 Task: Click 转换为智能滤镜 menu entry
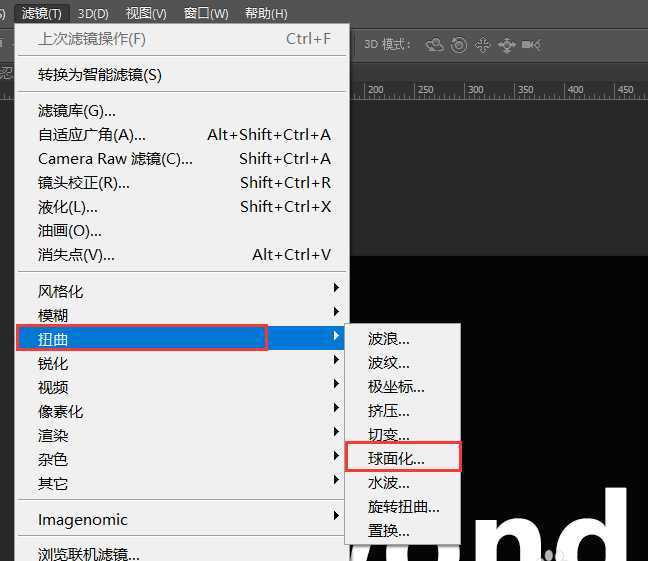(x=99, y=74)
